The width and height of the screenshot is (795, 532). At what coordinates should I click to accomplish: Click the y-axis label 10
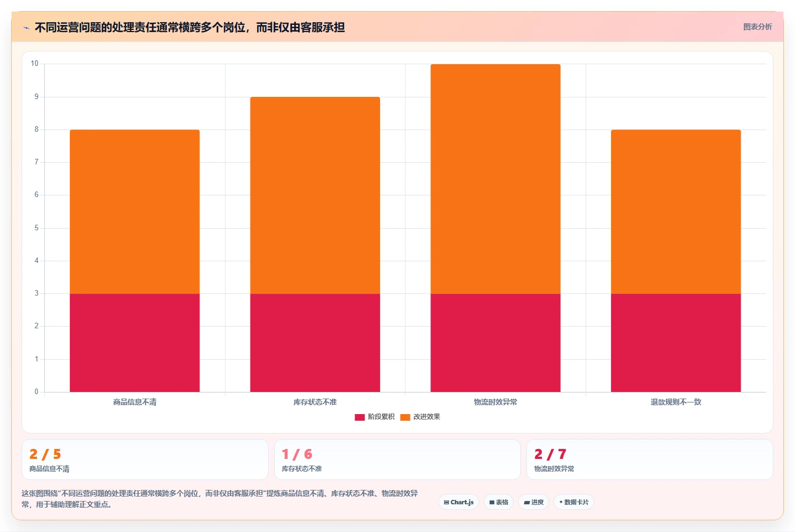[x=34, y=64]
